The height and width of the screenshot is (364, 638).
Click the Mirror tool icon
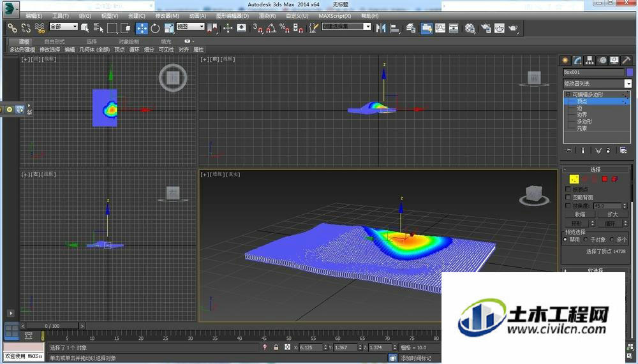coord(381,28)
